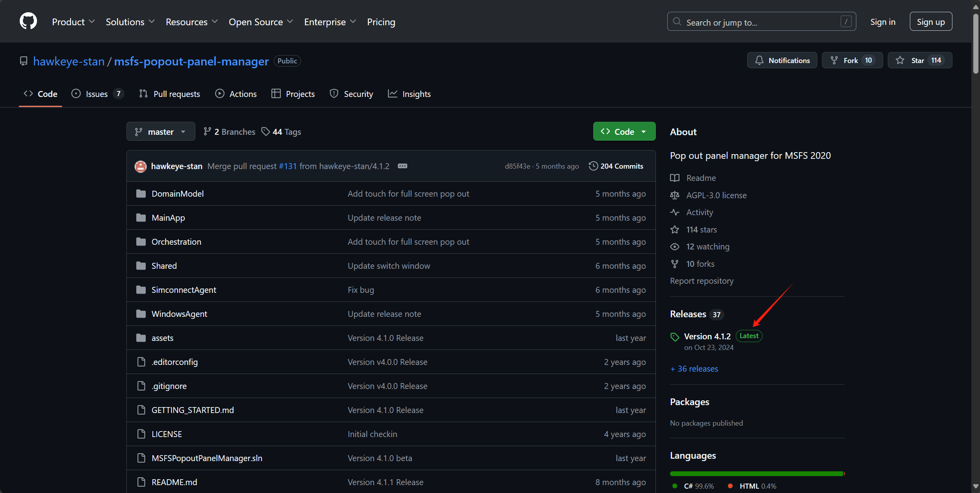Click the d85f43e commit hash
Image resolution: width=980 pixels, height=493 pixels.
click(517, 166)
